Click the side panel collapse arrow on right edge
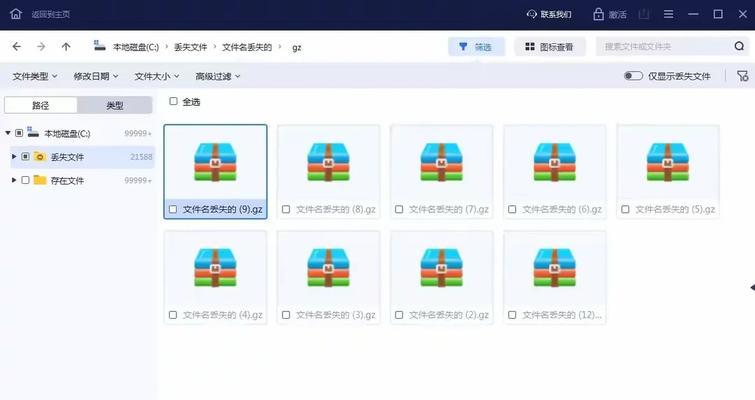Screen dimensions: 755x400 (x=752, y=287)
